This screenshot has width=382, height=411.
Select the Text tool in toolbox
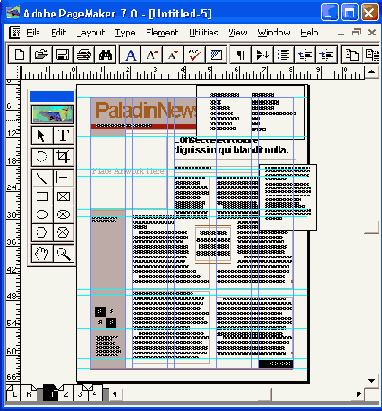coord(63,135)
